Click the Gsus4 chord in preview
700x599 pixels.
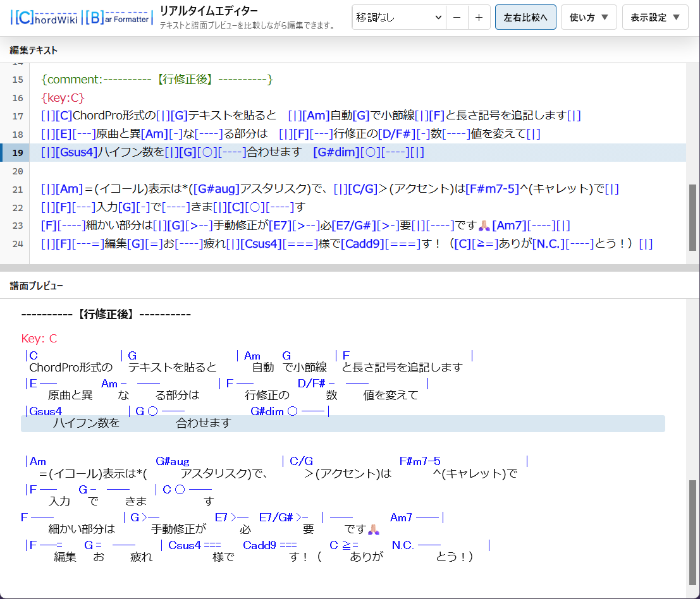point(46,411)
